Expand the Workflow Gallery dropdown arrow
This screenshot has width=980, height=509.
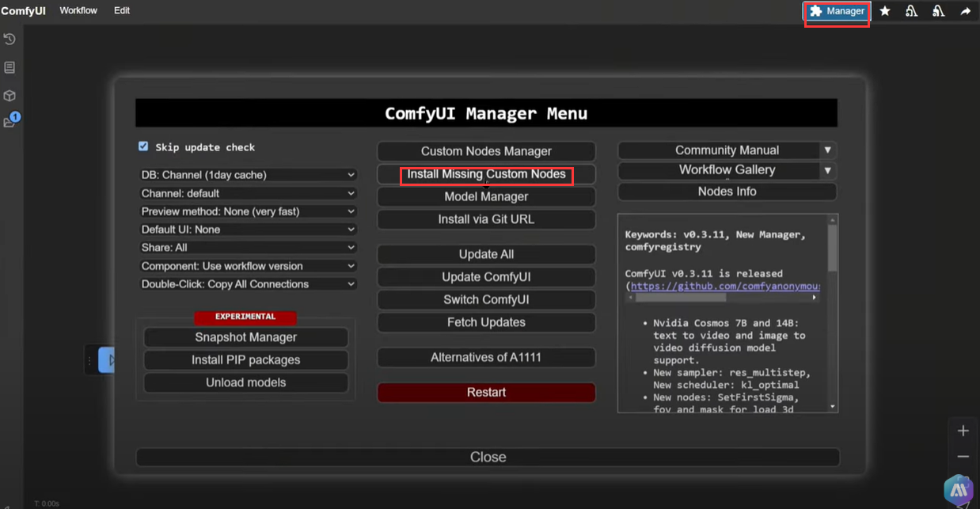[x=827, y=170]
